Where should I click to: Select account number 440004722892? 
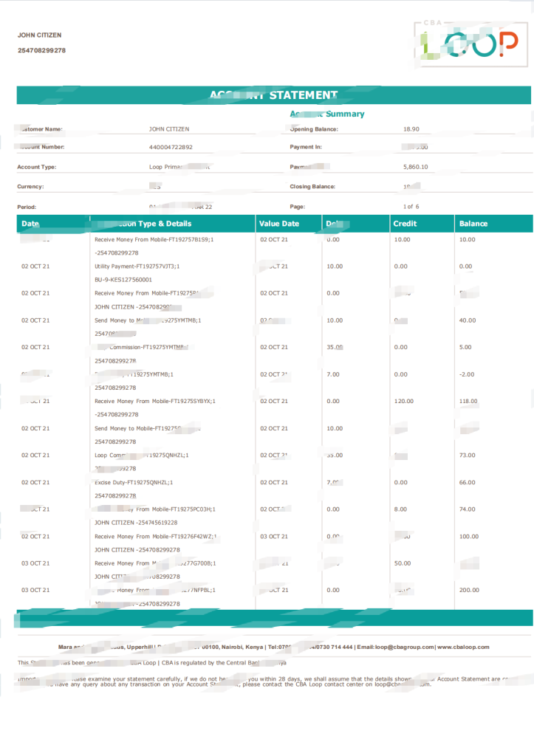coord(171,147)
